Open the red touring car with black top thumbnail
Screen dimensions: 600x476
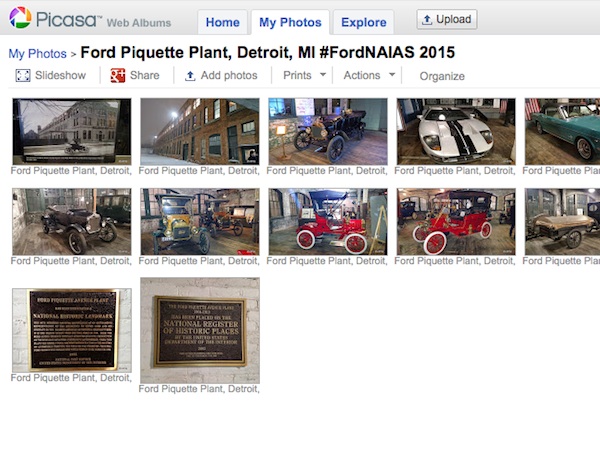456,222
